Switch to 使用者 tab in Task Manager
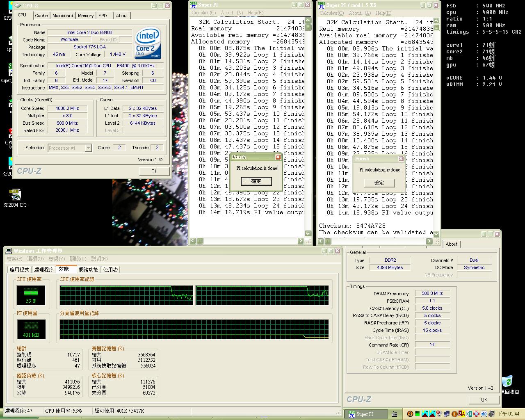This screenshot has width=525, height=420. tap(110, 269)
